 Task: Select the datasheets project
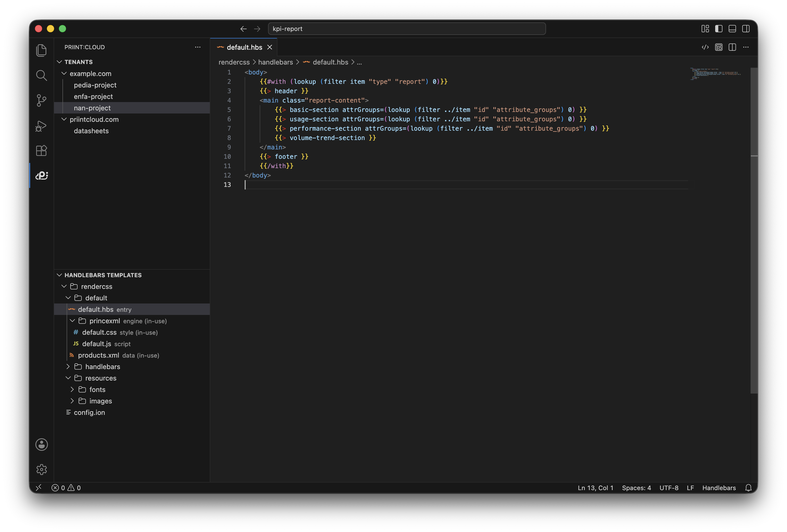coord(132,131)
